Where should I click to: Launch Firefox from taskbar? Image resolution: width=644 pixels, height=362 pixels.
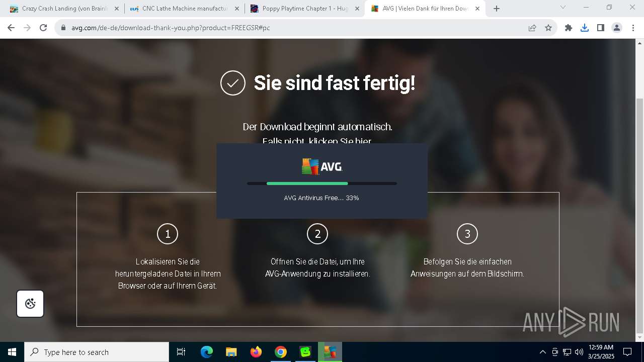[256, 352]
